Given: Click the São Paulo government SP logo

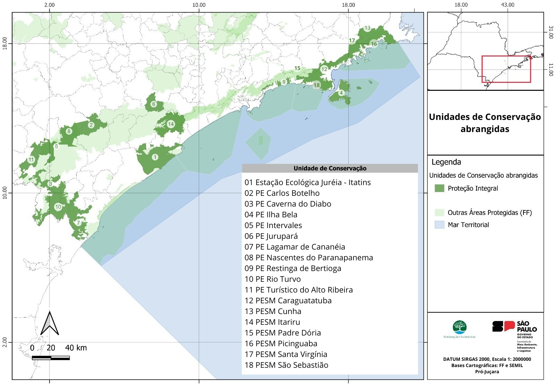Looking at the screenshot, I should pyautogui.click(x=503, y=326).
